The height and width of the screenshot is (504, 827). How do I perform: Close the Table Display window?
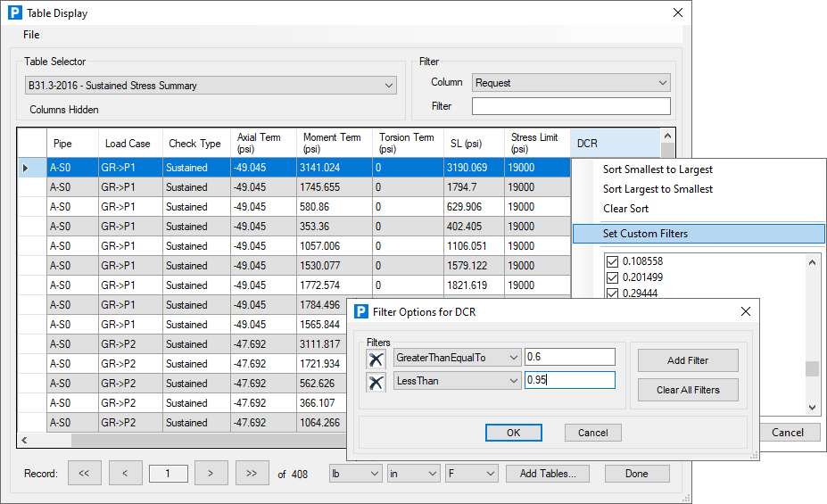(678, 12)
